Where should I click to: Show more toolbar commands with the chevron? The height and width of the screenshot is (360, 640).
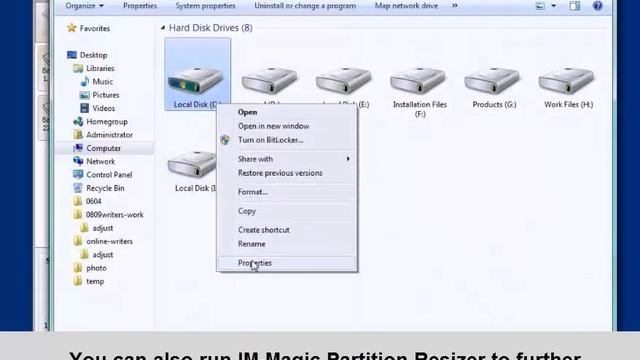[x=455, y=6]
